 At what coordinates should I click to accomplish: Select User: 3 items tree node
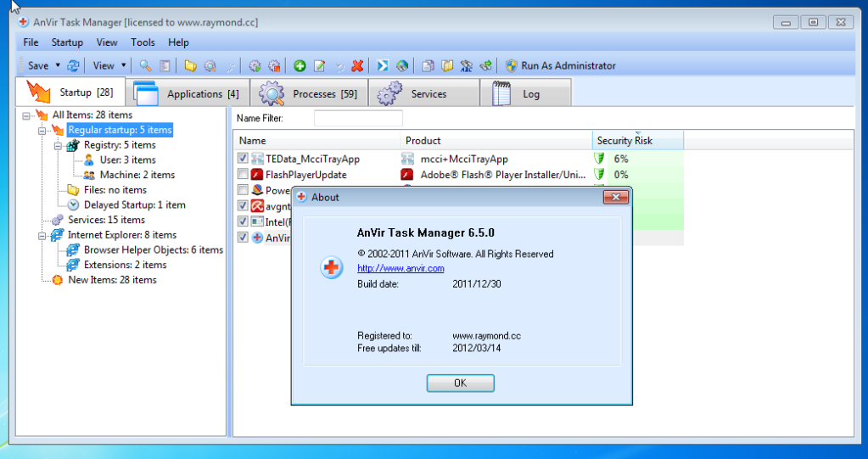pos(128,160)
